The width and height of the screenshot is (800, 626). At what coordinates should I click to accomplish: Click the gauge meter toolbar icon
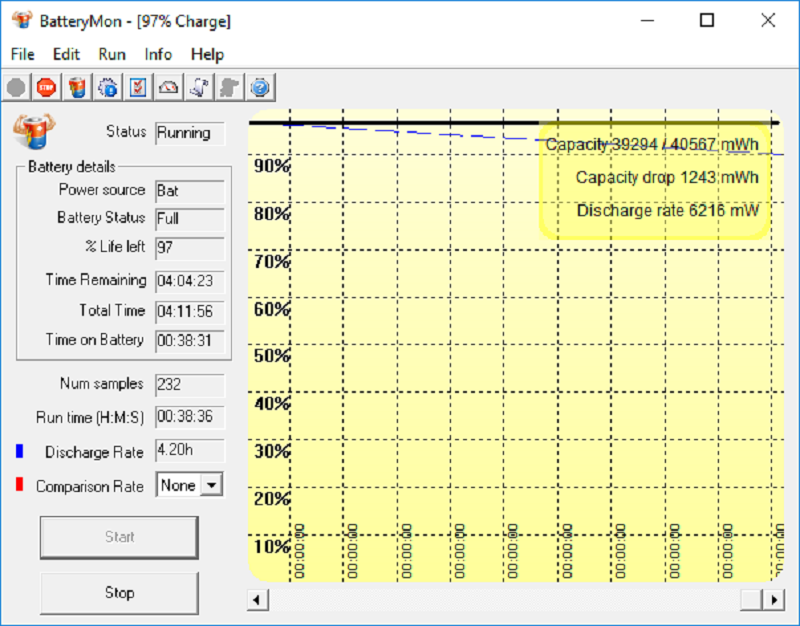pyautogui.click(x=168, y=88)
